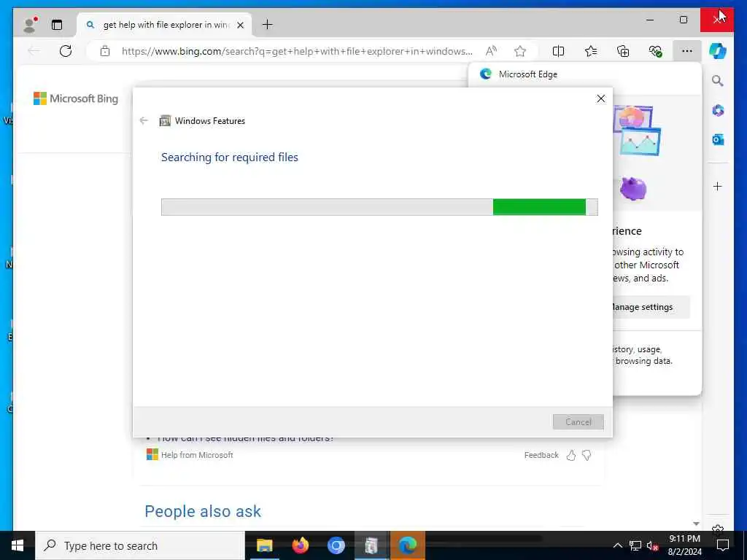Open Read aloud icon in address bar
747x560 pixels.
pos(491,51)
